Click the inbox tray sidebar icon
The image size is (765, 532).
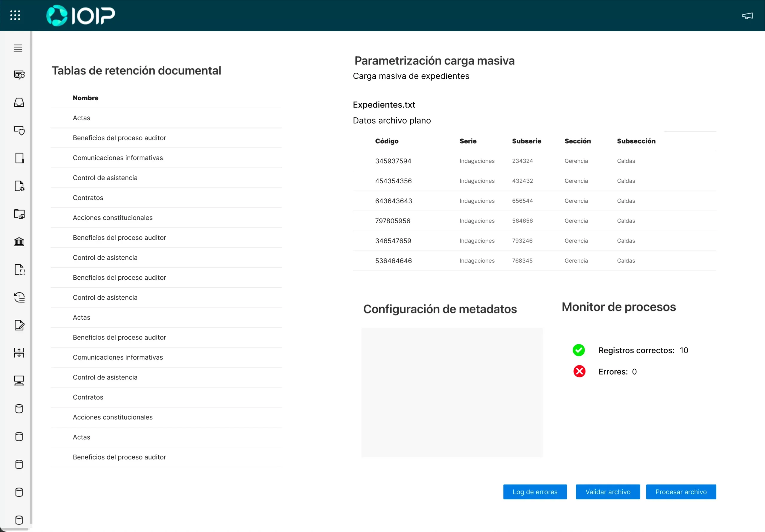coord(19,102)
